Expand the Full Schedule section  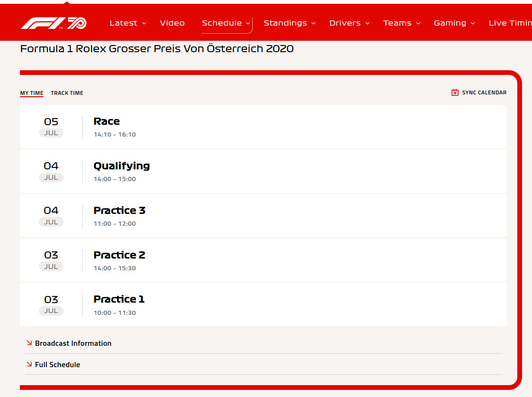click(x=57, y=364)
